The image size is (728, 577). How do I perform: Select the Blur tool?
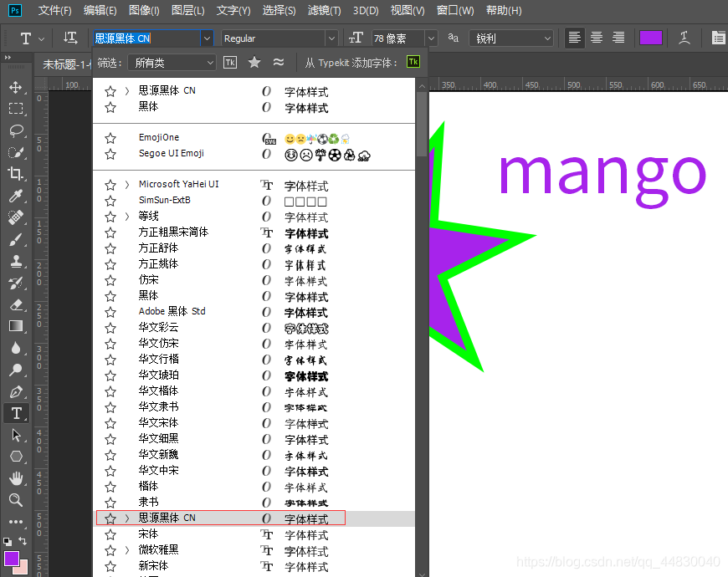[16, 348]
